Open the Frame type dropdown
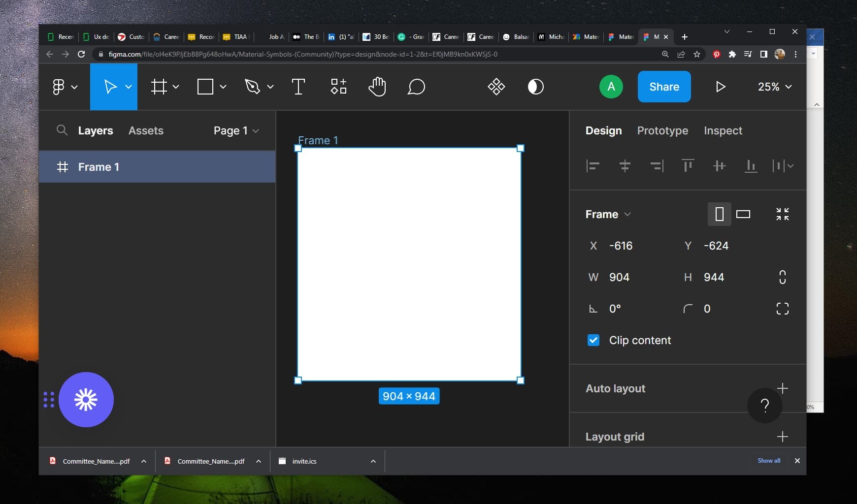The height and width of the screenshot is (504, 857). tap(608, 214)
